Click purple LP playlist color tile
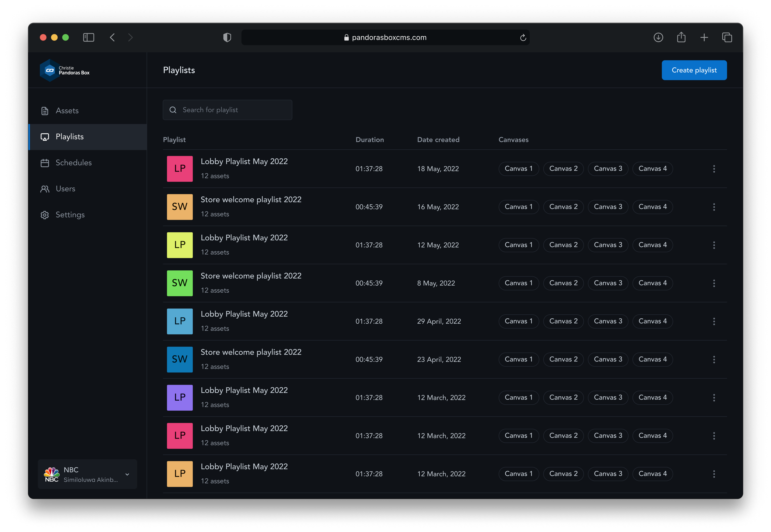Screen dimensions: 771x532 tap(180, 398)
